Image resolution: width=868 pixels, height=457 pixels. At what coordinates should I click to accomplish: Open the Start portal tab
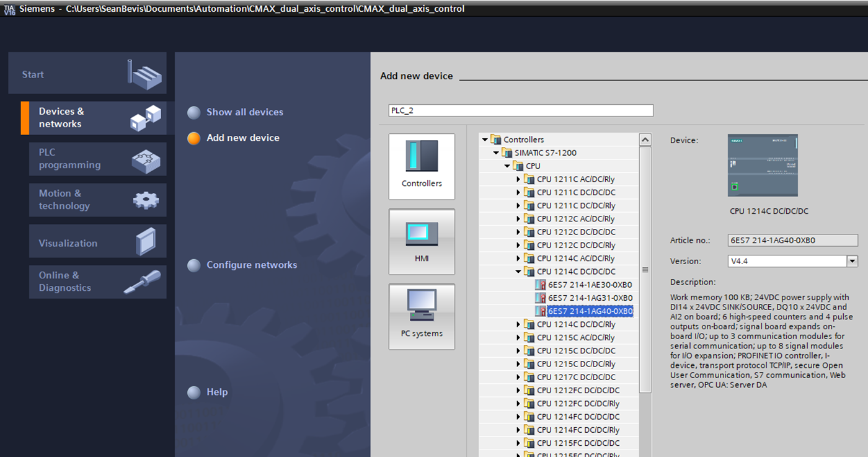[87, 73]
